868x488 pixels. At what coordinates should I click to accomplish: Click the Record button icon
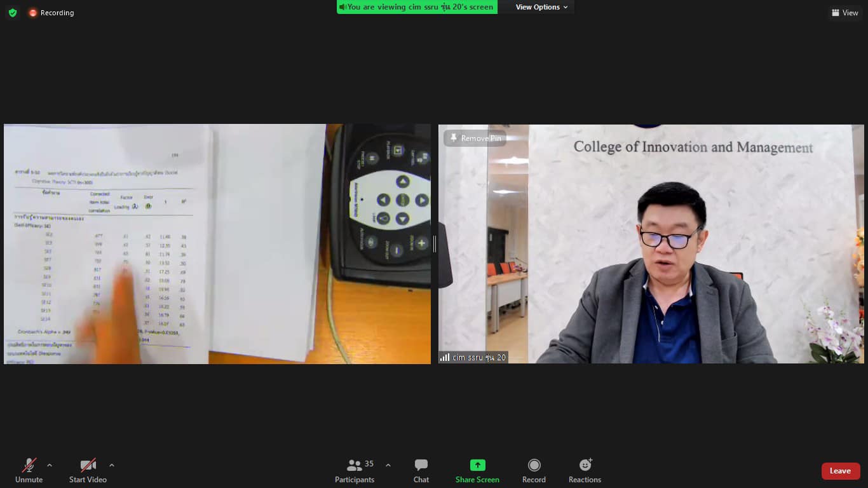click(x=534, y=465)
